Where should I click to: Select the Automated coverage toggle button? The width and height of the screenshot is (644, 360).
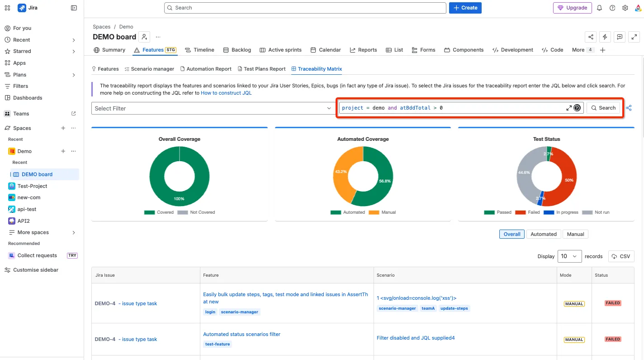click(x=544, y=234)
